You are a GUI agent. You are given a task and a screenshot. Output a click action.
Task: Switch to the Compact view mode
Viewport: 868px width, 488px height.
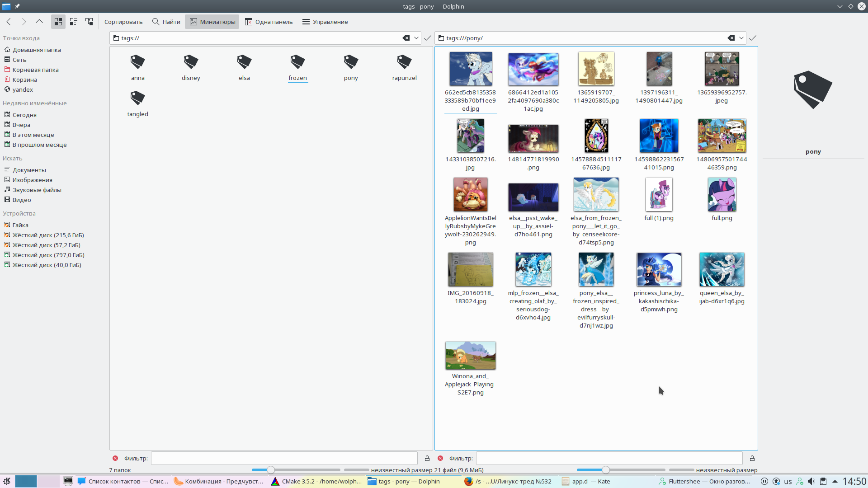(74, 22)
